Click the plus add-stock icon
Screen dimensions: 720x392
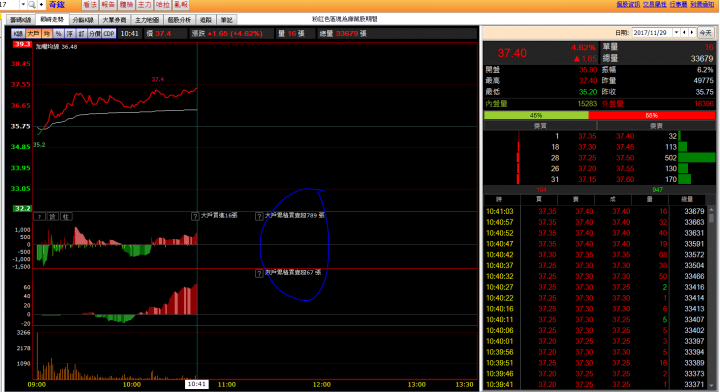41,5
